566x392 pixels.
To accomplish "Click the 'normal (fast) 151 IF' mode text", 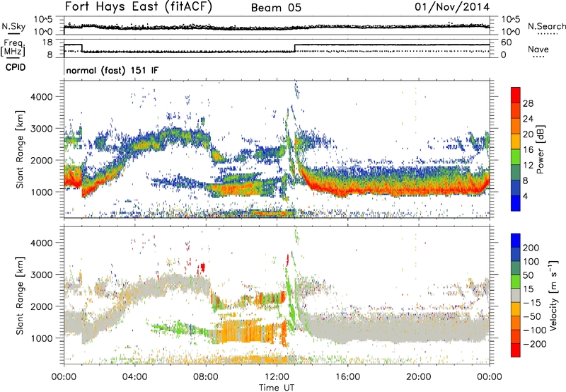I will [x=112, y=70].
